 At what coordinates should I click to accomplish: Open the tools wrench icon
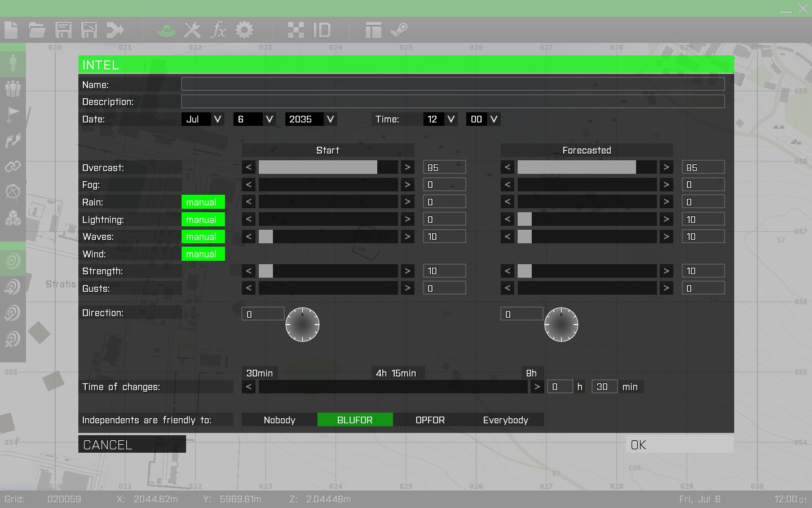(x=192, y=30)
